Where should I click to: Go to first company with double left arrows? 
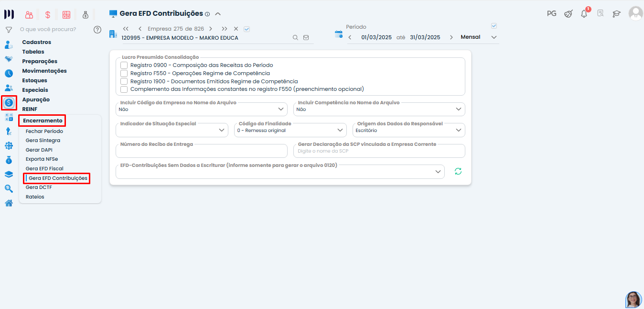click(126, 29)
